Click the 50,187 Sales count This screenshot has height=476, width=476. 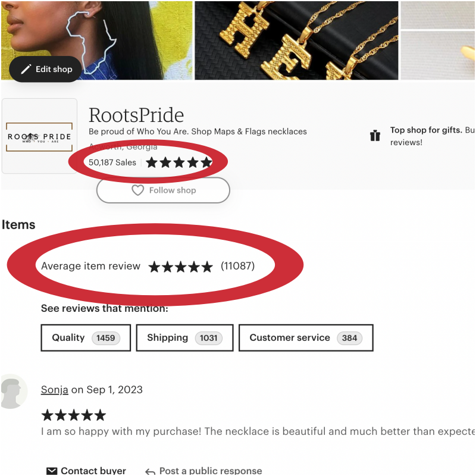(112, 162)
